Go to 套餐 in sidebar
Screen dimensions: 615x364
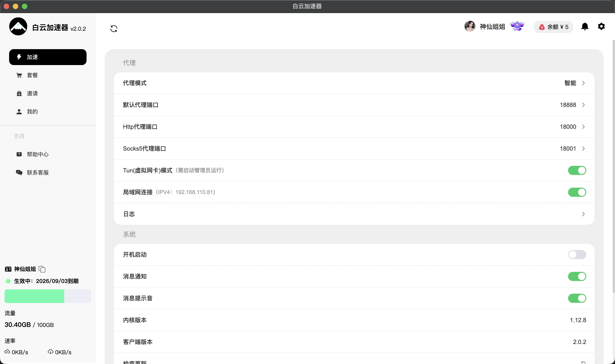click(32, 75)
